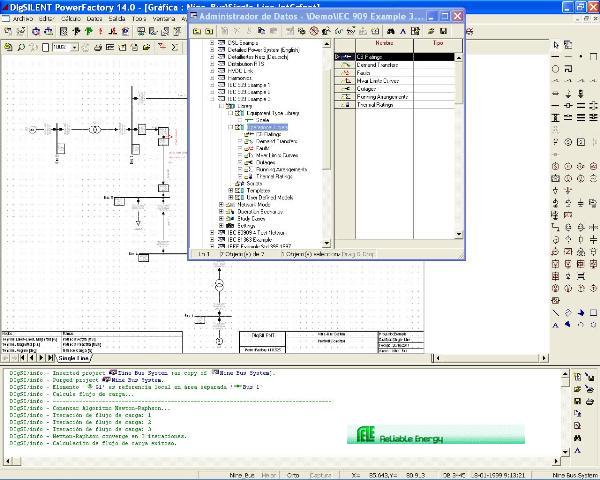
Task: Click the copy icon in Data Manager toolbar
Action: pos(261,31)
